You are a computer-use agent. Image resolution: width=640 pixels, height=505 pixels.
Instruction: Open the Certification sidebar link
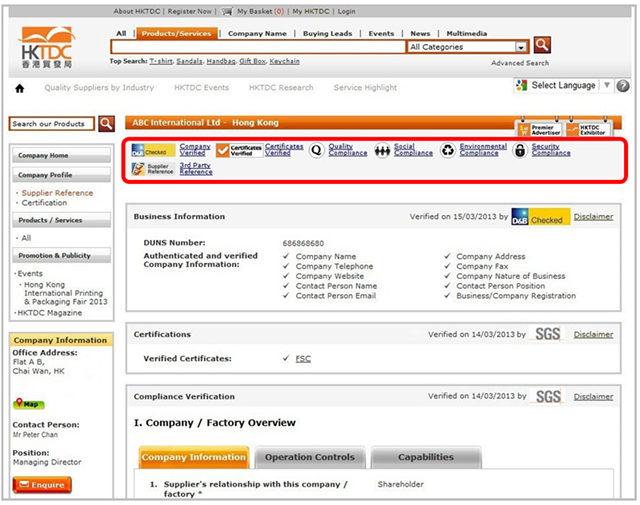click(44, 202)
